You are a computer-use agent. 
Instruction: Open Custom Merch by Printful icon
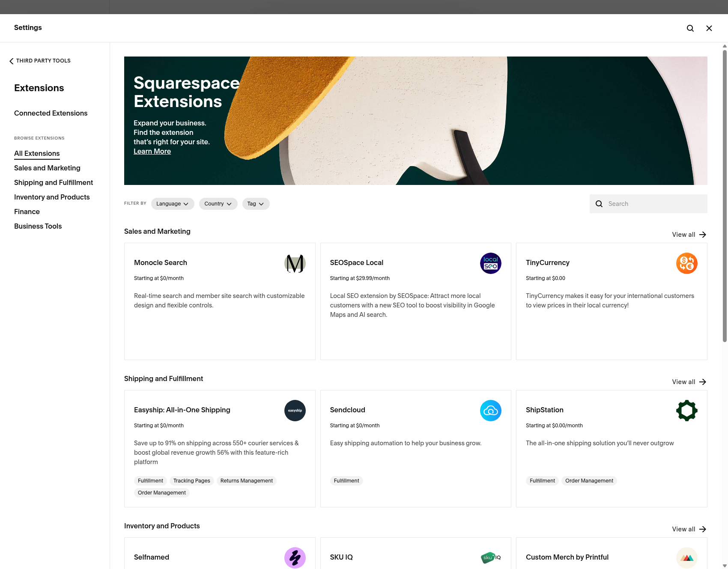point(686,558)
